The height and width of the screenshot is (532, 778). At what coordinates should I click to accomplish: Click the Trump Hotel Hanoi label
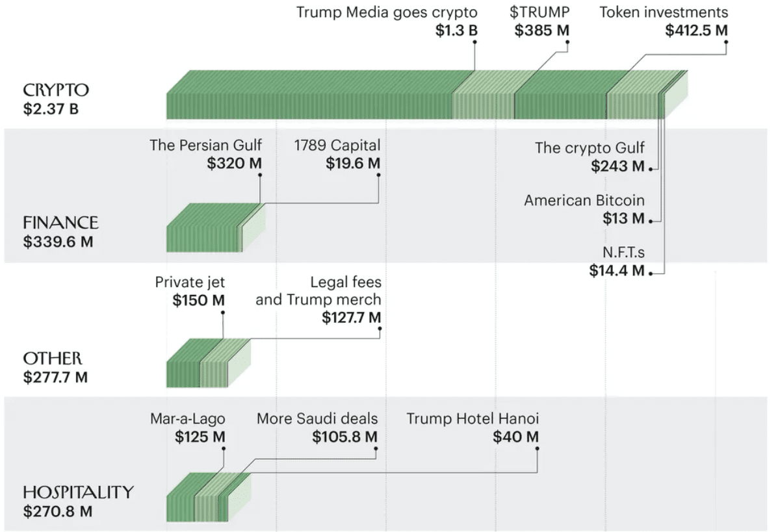click(473, 419)
